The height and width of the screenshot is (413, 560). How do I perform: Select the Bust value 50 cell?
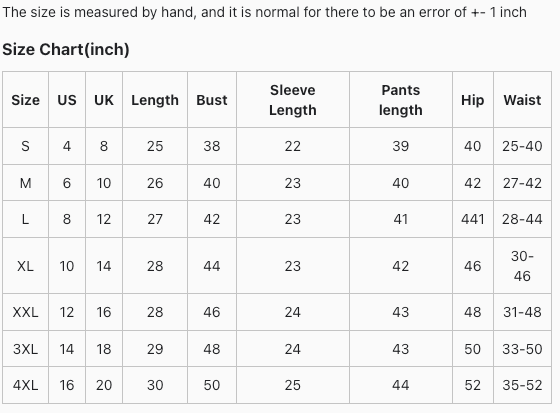pyautogui.click(x=212, y=385)
